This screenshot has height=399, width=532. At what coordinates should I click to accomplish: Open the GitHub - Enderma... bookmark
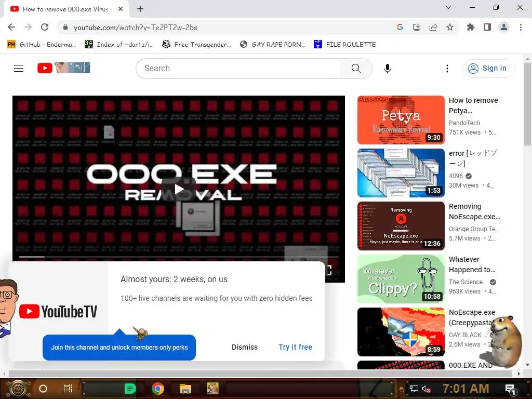pos(42,45)
